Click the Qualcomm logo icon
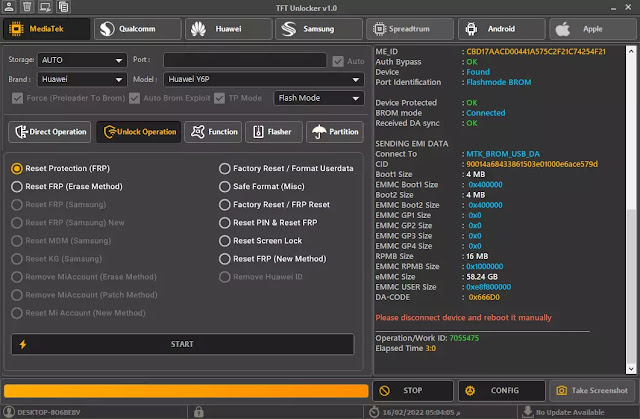 (x=107, y=29)
